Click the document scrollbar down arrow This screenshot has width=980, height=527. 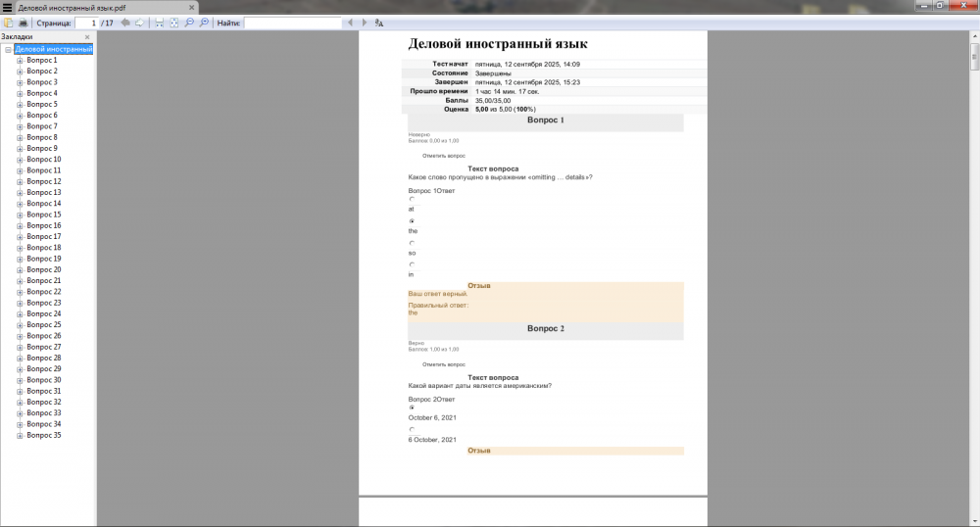pos(974,521)
